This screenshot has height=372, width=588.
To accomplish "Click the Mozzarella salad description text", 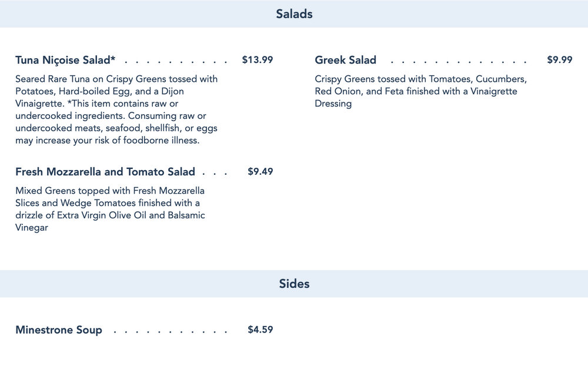I will tap(110, 209).
